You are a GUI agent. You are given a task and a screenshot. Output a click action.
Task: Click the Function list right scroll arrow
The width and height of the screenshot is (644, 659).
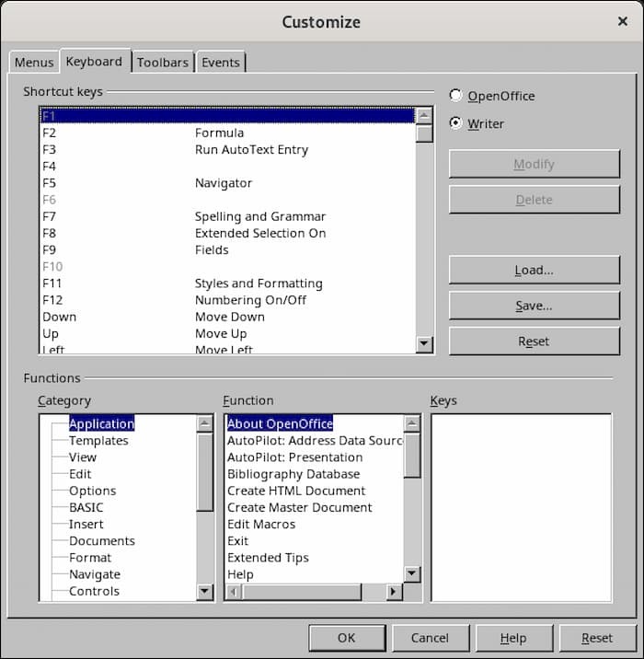click(x=394, y=592)
